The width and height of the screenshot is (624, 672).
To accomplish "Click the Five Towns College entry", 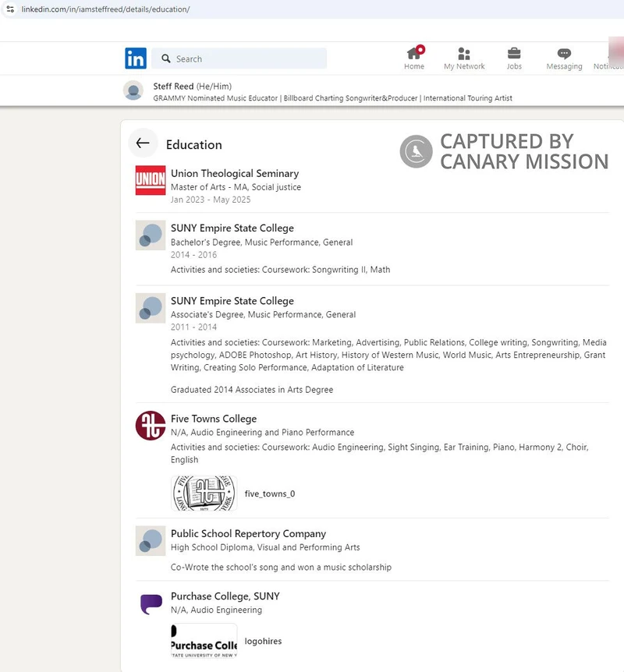I will pos(213,419).
